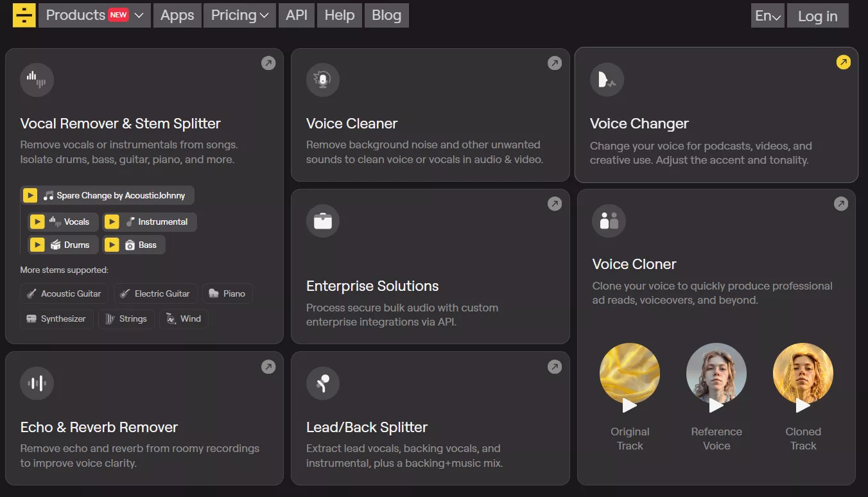Viewport: 868px width, 497px height.
Task: Expand the Pricing dropdown menu
Action: pos(239,15)
